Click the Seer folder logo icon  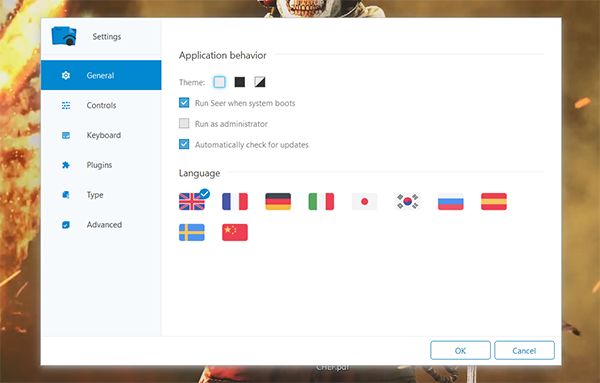coord(64,36)
